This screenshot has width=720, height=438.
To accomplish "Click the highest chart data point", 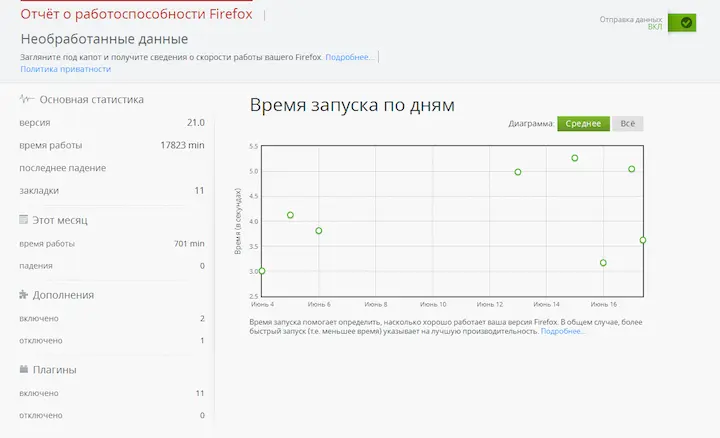I will tap(574, 158).
